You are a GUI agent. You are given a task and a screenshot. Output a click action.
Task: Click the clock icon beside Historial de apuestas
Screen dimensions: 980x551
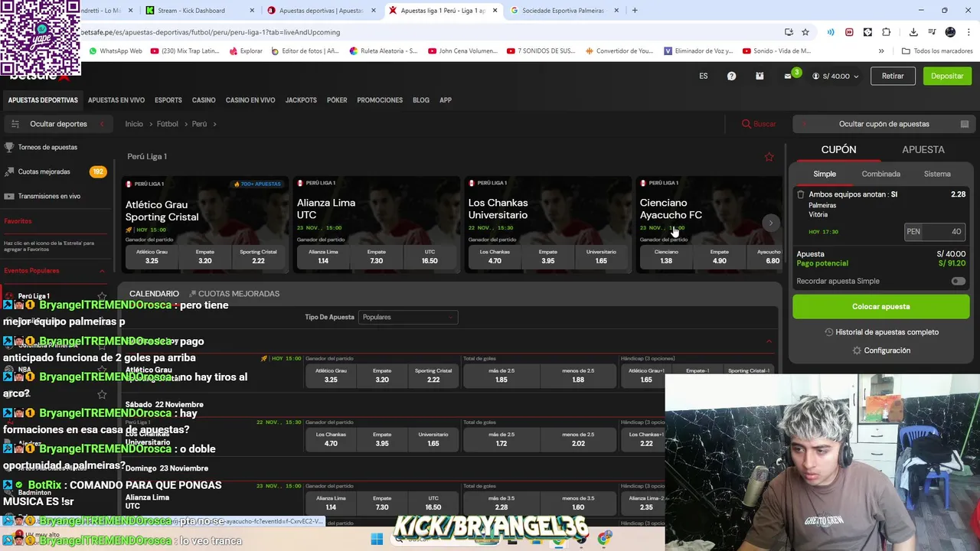[x=829, y=332]
